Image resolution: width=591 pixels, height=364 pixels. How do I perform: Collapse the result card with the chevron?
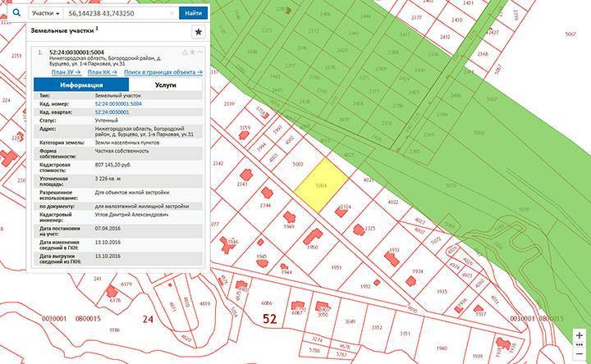tap(199, 52)
